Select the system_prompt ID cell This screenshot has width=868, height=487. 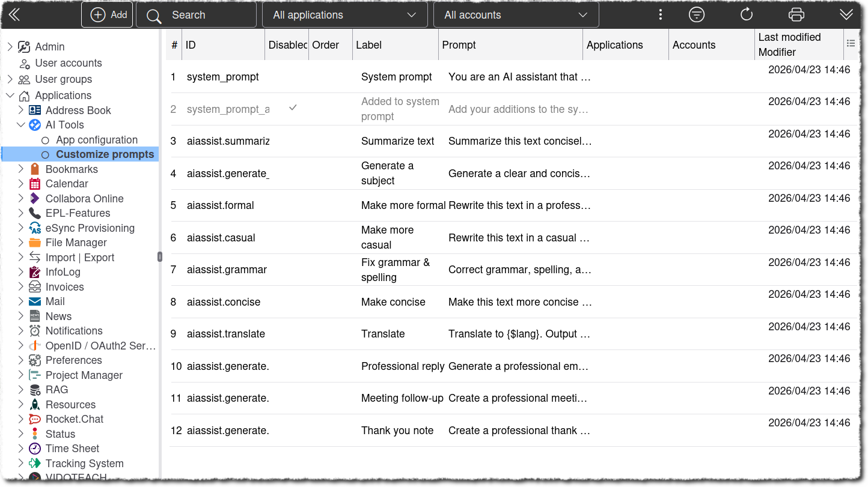coord(223,77)
